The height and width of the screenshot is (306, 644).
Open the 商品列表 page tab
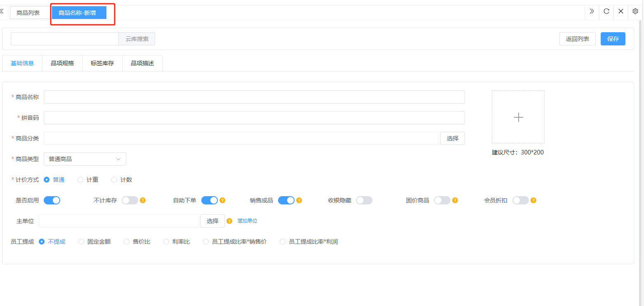tap(28, 13)
